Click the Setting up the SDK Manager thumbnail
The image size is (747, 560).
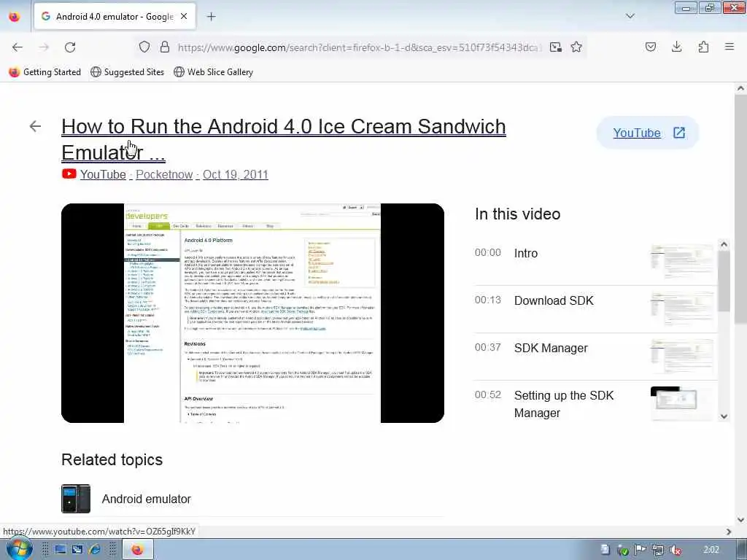pyautogui.click(x=682, y=404)
